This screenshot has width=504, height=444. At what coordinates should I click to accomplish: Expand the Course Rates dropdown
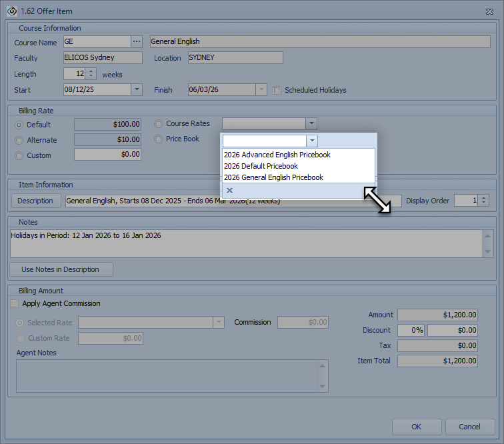[x=311, y=123]
